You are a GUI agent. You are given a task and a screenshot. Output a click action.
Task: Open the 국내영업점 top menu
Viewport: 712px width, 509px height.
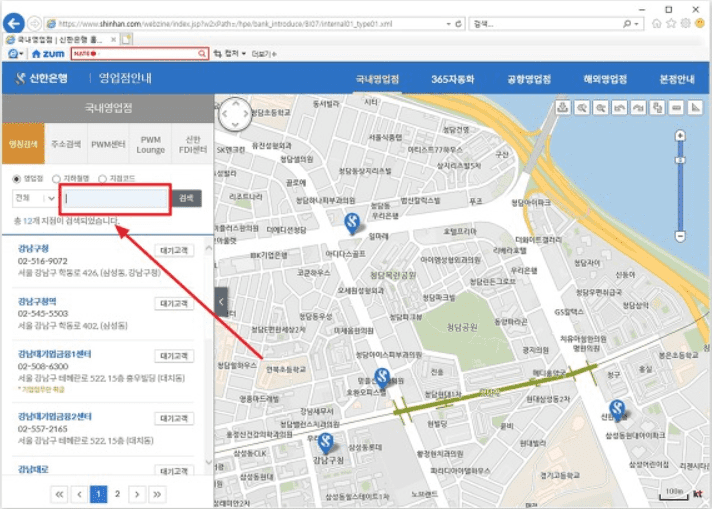377,79
